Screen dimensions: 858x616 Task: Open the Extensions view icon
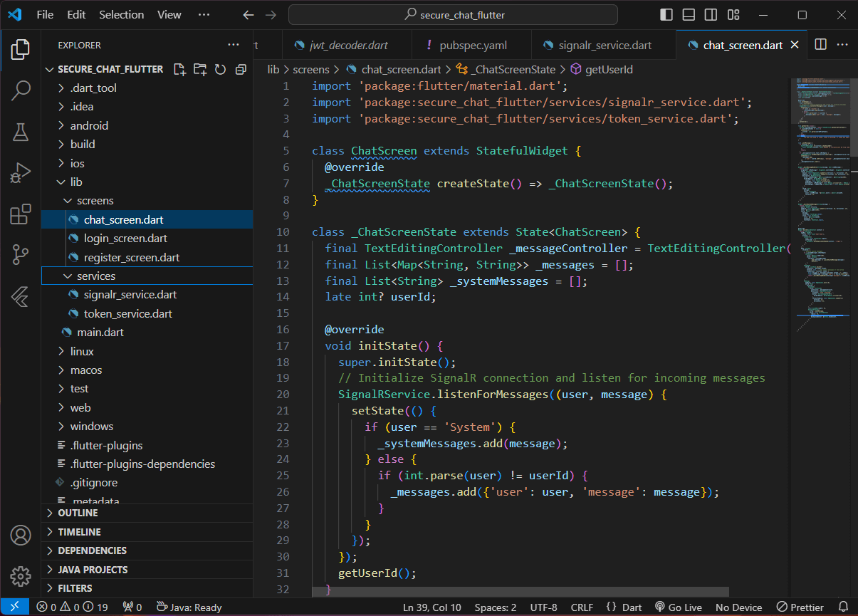21,213
